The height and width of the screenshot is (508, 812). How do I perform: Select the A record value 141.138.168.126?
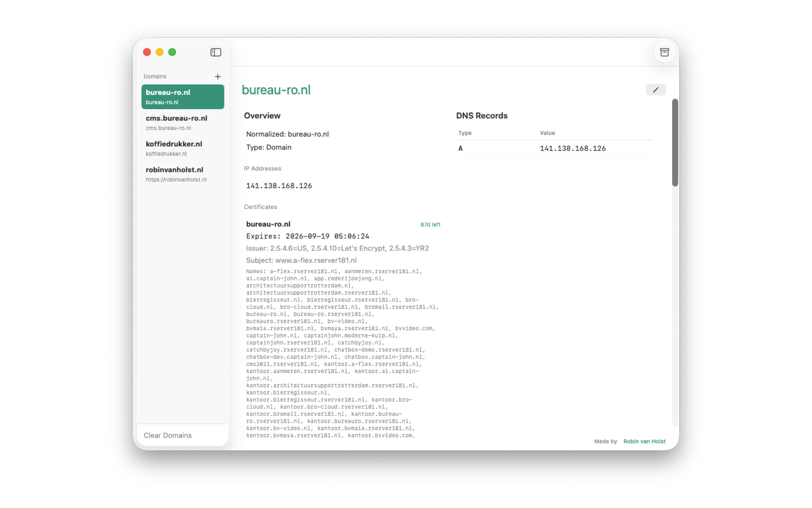click(x=573, y=148)
